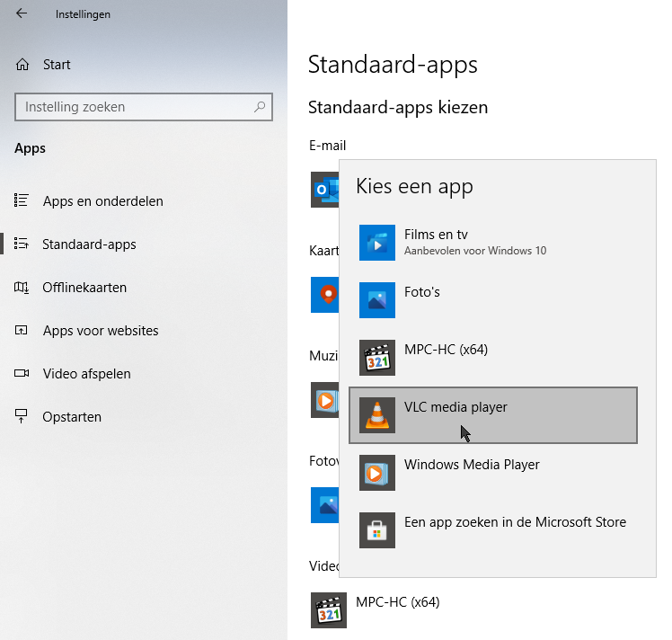Click the Microsoft Store bag icon
The image size is (672, 640).
[x=377, y=530]
